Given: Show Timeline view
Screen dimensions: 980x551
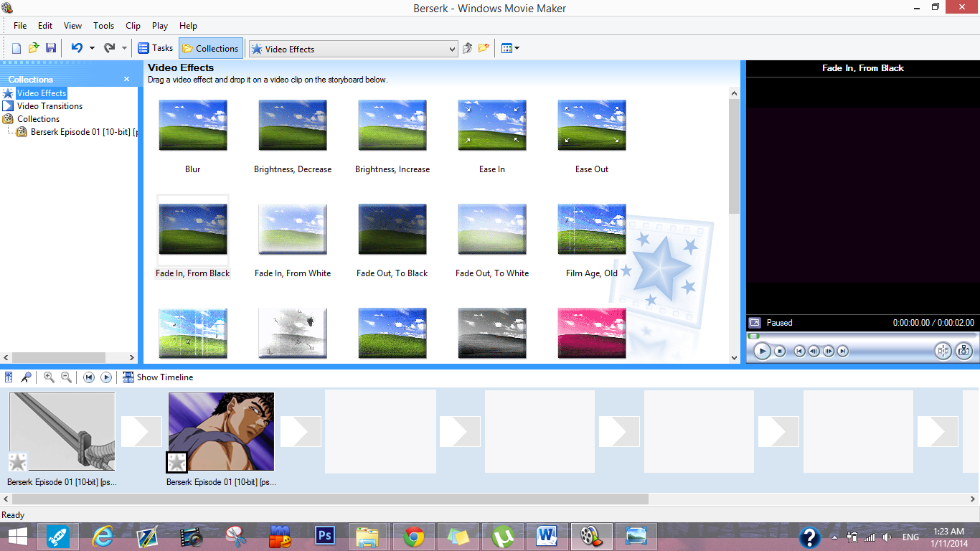Looking at the screenshot, I should [158, 377].
